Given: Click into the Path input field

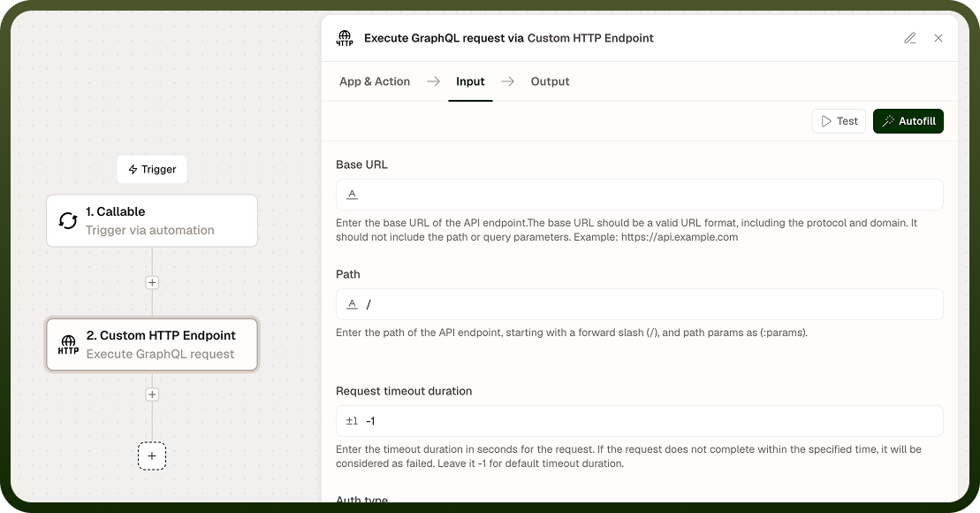Looking at the screenshot, I should click(x=640, y=304).
